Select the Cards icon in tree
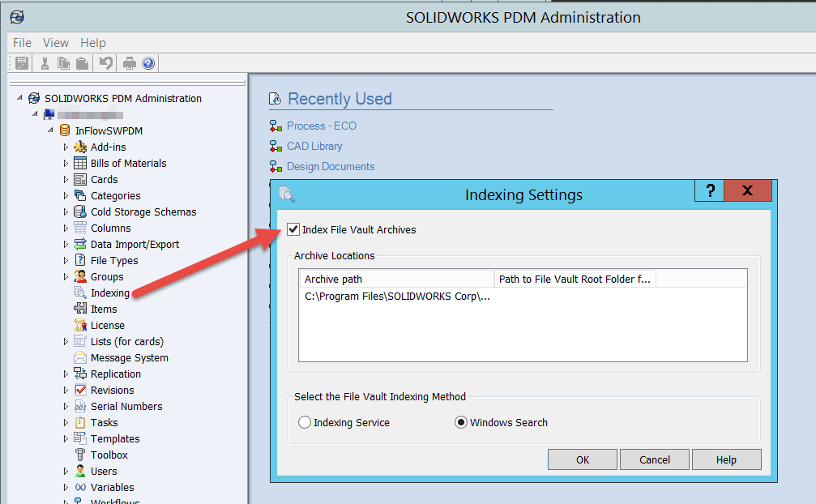Image resolution: width=816 pixels, height=504 pixels. [x=80, y=179]
